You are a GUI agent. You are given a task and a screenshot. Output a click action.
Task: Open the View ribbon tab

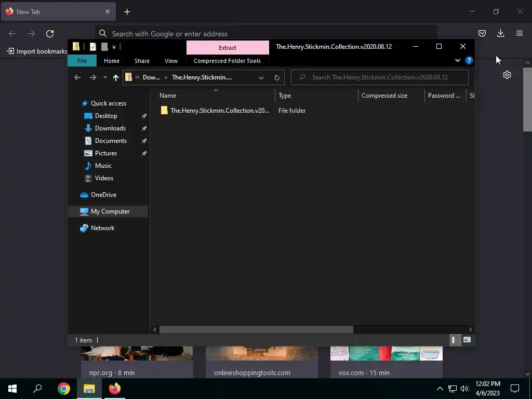(171, 61)
